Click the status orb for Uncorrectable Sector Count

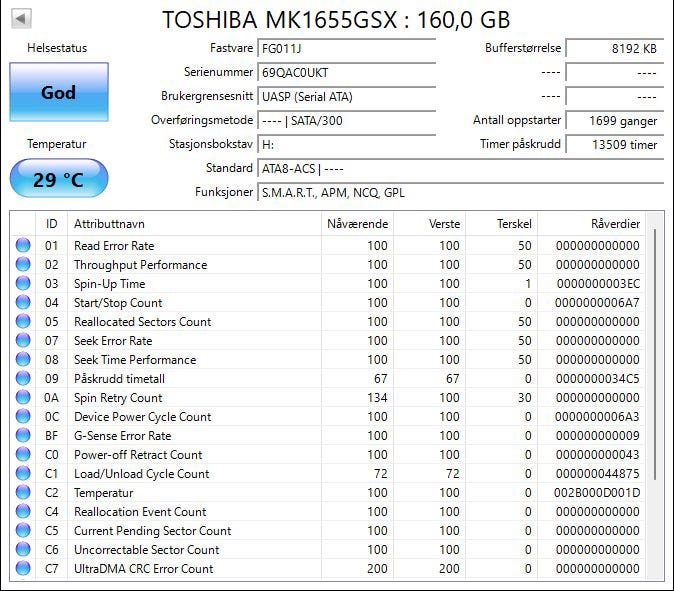[x=23, y=549]
